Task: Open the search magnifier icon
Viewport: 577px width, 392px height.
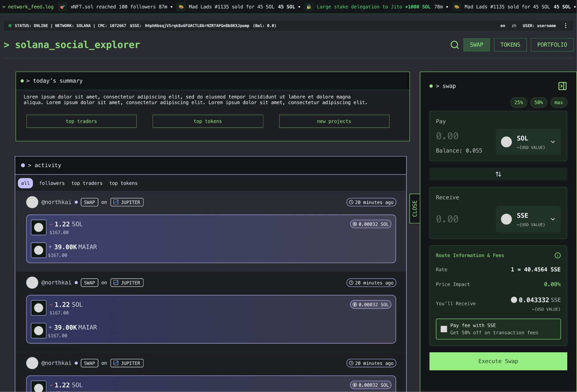Action: (x=454, y=45)
